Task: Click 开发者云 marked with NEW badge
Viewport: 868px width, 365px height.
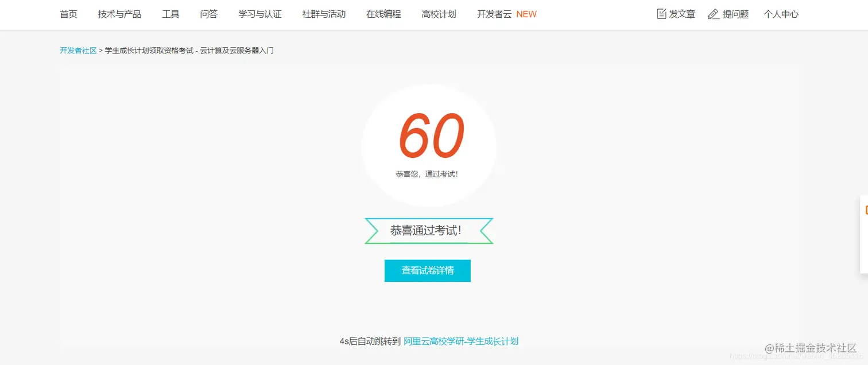Action: coord(494,14)
